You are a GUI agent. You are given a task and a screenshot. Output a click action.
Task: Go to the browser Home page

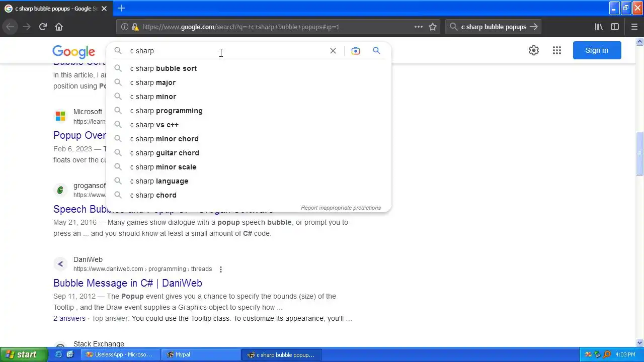pos(59,27)
